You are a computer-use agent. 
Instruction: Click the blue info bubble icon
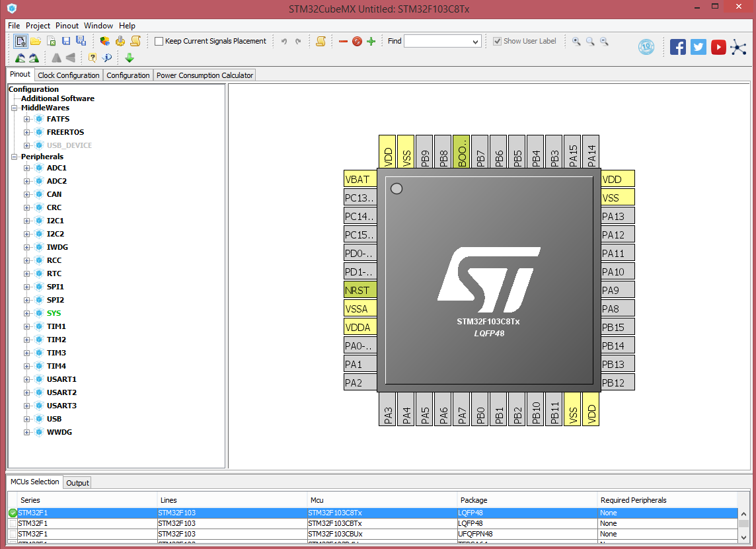106,58
